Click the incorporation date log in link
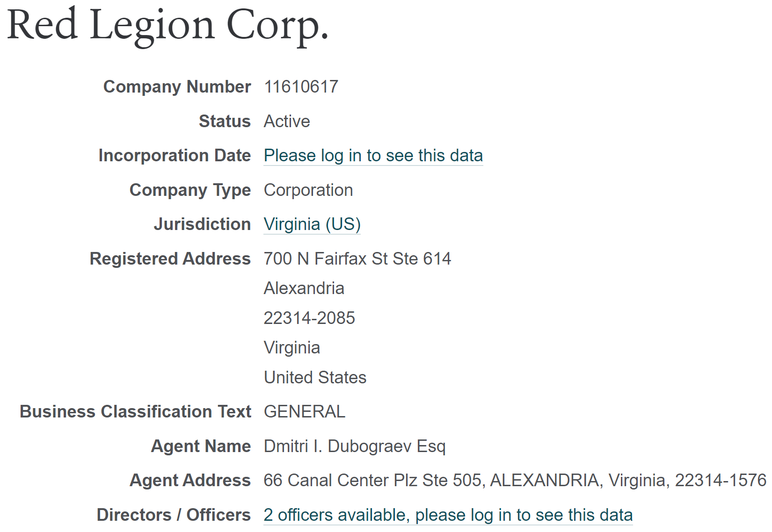This screenshot has width=772, height=532. point(373,156)
